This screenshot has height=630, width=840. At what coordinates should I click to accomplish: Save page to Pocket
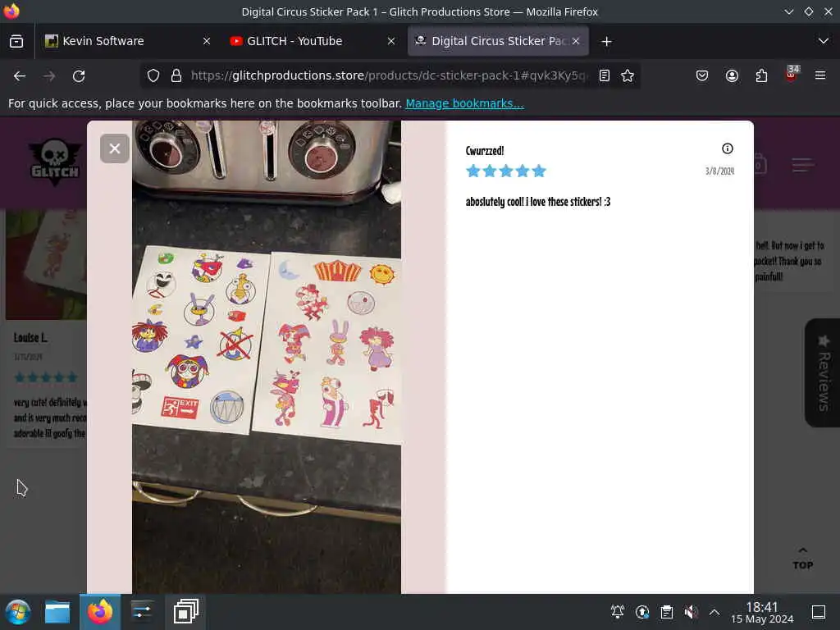702,75
